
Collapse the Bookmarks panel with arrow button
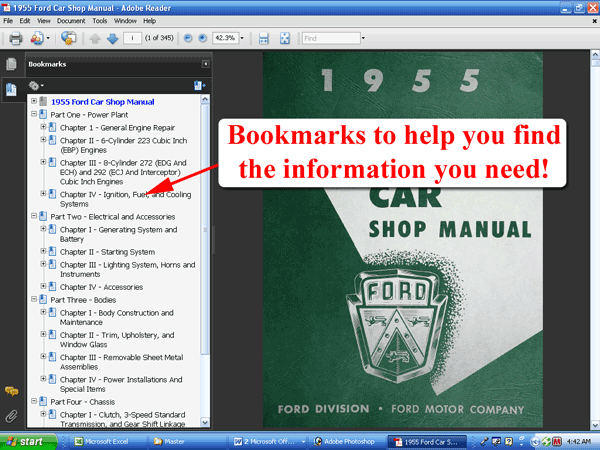(x=205, y=64)
